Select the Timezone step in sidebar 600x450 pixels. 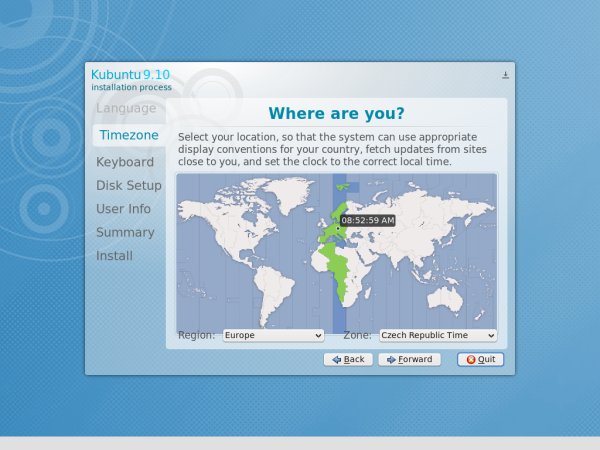coord(129,135)
